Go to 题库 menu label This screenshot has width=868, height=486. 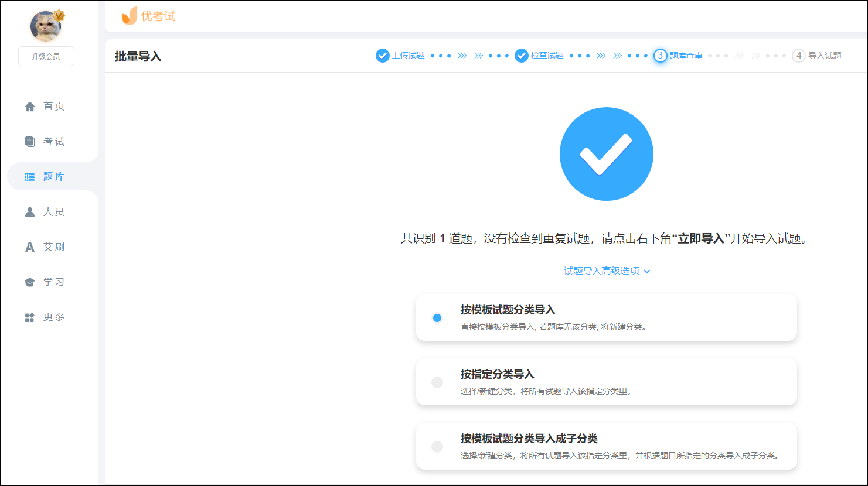tap(54, 176)
